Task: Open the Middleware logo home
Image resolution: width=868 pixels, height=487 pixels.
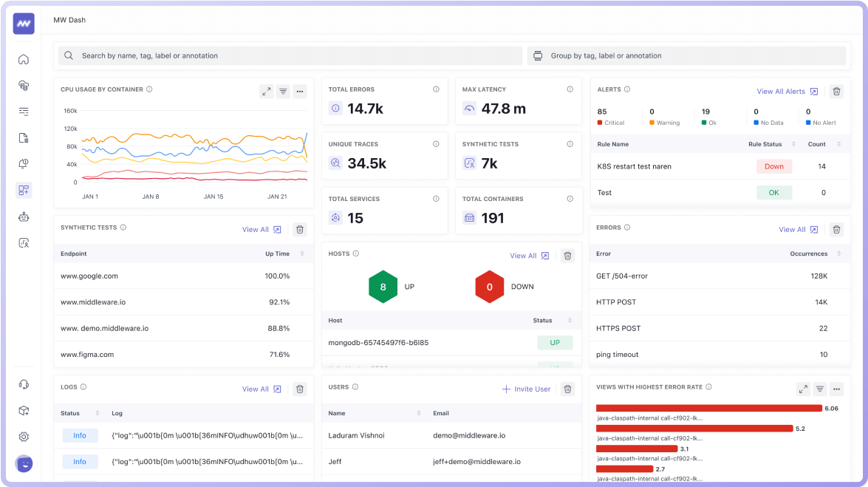Action: pos(24,24)
